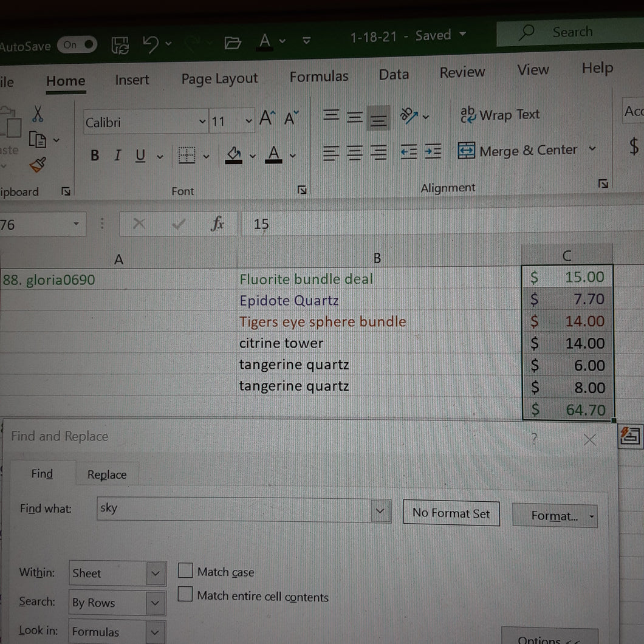The width and height of the screenshot is (644, 644).
Task: Click the Quick Analysis icon
Action: pos(630,436)
